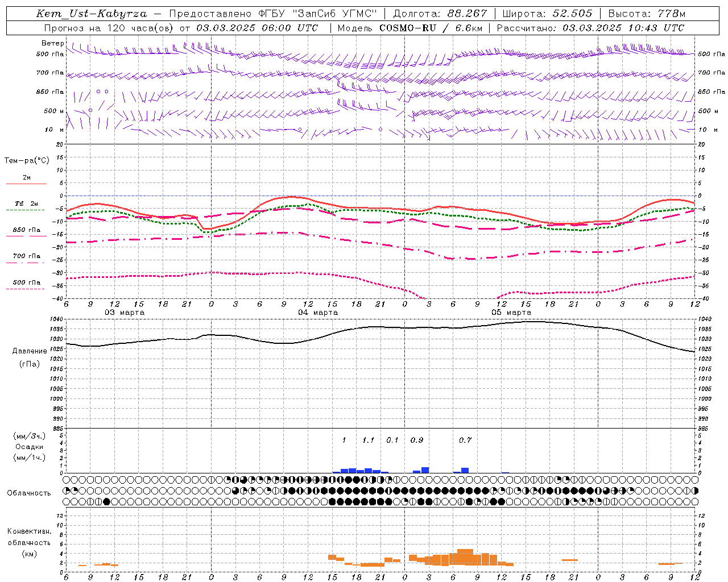Click the 05 марта date label
This screenshot has width=728, height=582.
tap(511, 313)
